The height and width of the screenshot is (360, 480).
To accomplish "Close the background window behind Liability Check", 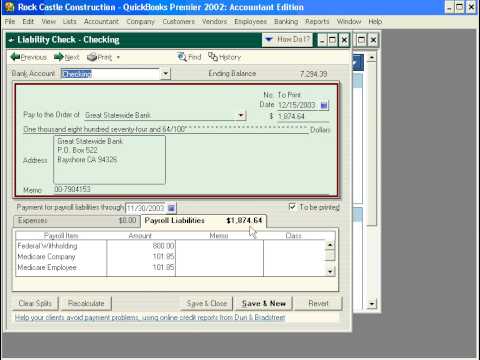I will click(x=373, y=40).
